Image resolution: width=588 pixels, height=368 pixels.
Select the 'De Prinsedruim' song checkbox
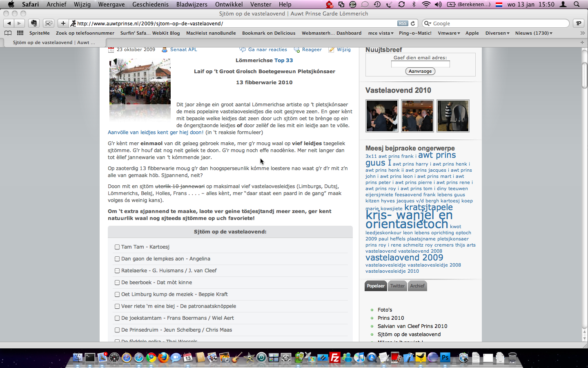(x=117, y=330)
